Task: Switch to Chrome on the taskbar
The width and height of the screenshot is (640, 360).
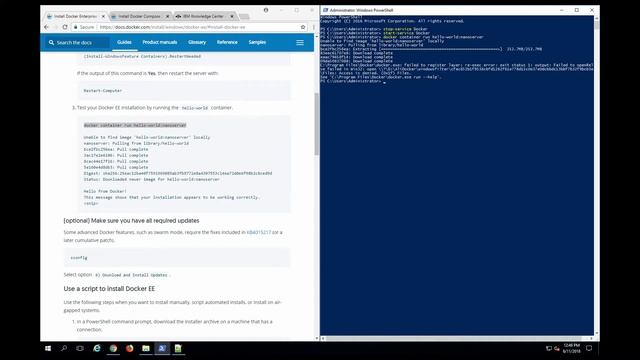Action: point(113,349)
